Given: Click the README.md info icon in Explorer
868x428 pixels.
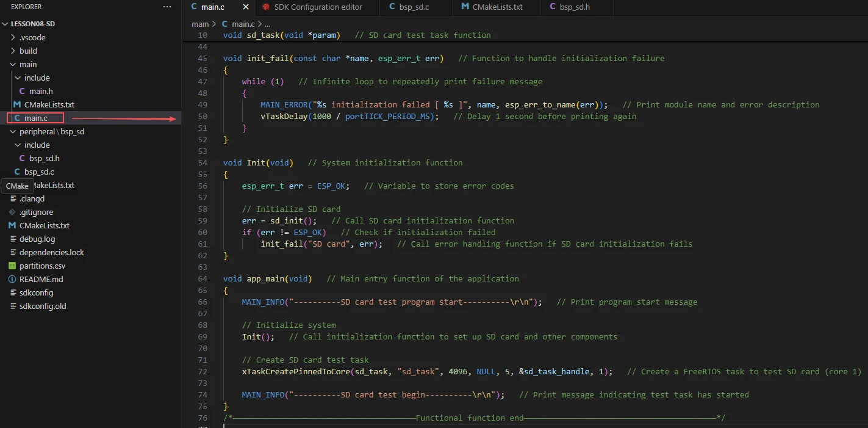Looking at the screenshot, I should click(x=12, y=280).
